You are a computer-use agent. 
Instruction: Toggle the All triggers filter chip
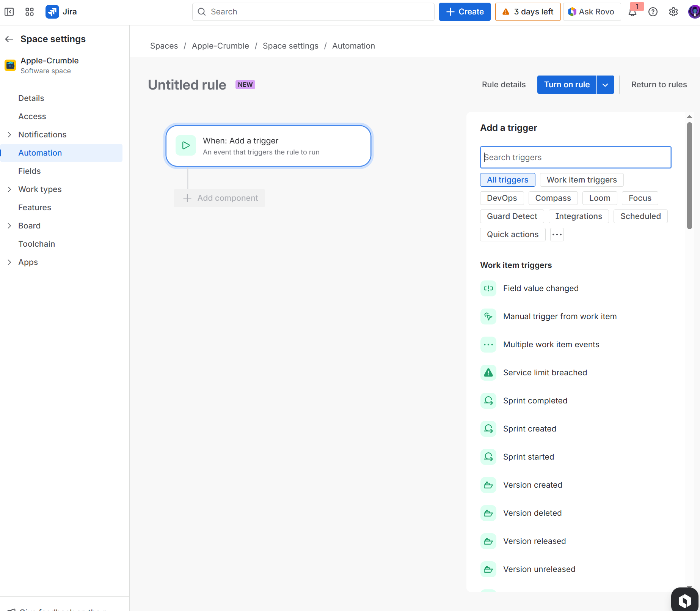tap(507, 180)
